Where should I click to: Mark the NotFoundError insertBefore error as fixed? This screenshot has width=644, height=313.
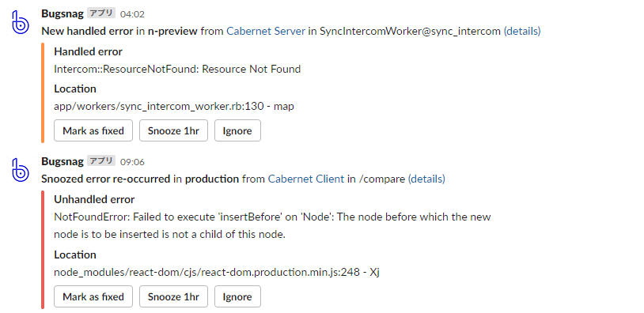pyautogui.click(x=93, y=296)
